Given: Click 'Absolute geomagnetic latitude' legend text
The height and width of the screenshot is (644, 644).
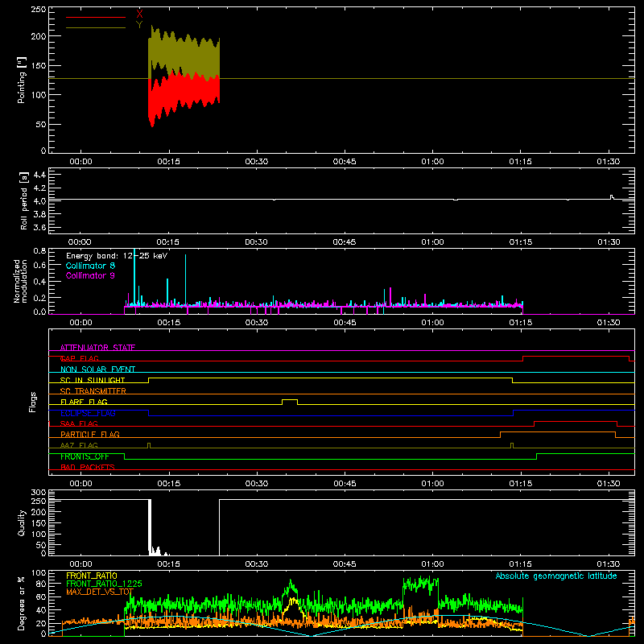Looking at the screenshot, I should point(556,576).
